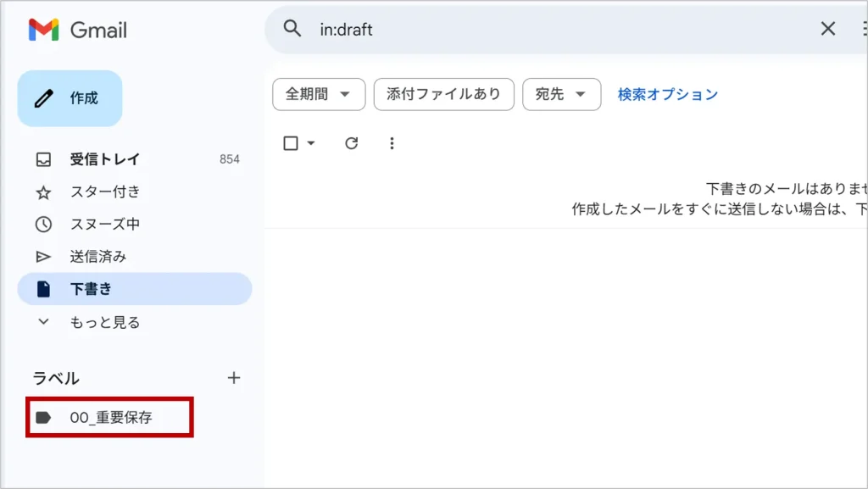Click the refresh icon
The height and width of the screenshot is (489, 868).
point(352,143)
